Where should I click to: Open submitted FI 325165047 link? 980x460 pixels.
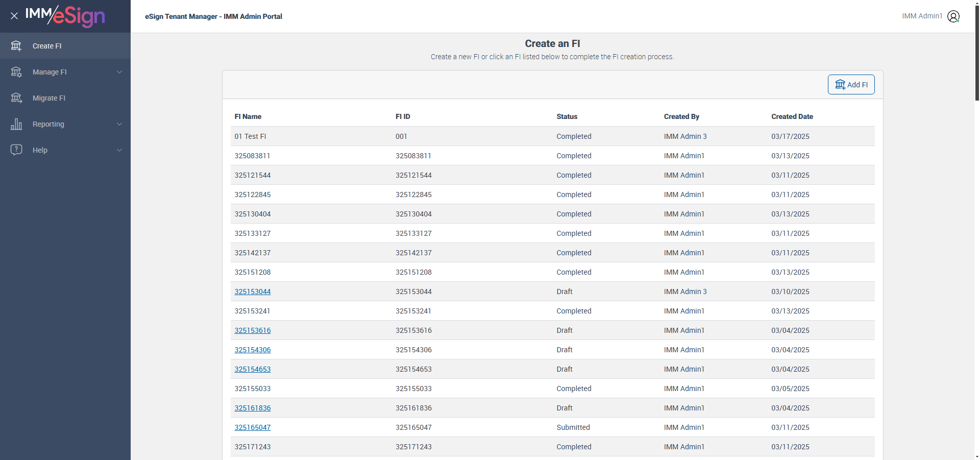point(252,427)
